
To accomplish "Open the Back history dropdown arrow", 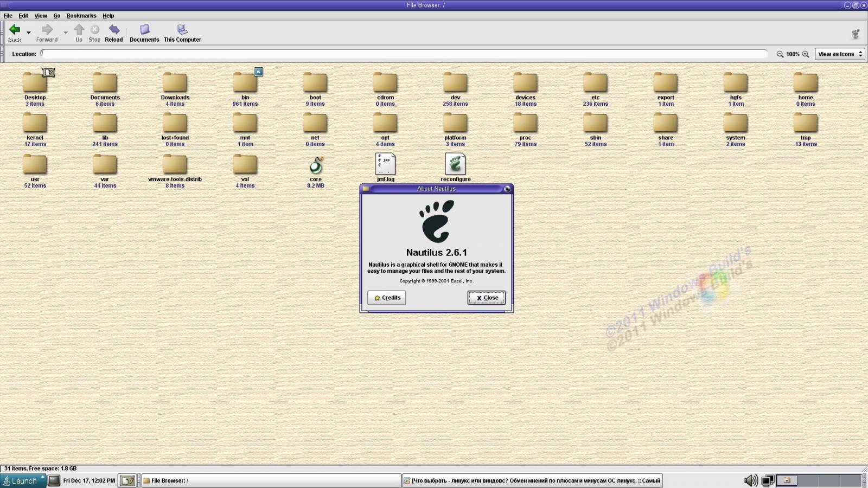I will 29,33.
